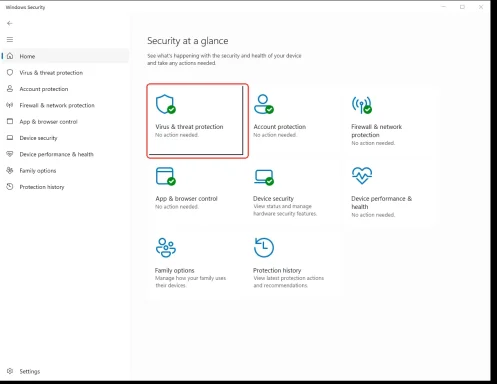Open Device security from sidebar text
The width and height of the screenshot is (497, 384).
[x=38, y=138]
